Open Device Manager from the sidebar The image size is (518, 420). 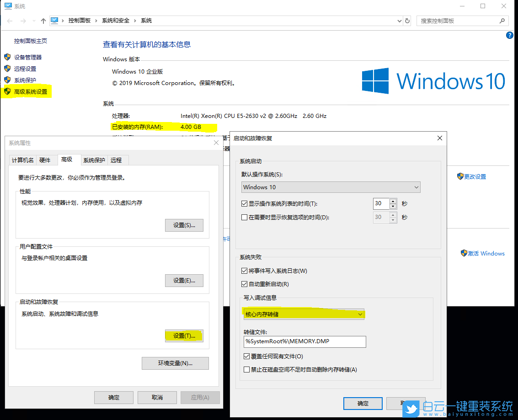pos(27,57)
